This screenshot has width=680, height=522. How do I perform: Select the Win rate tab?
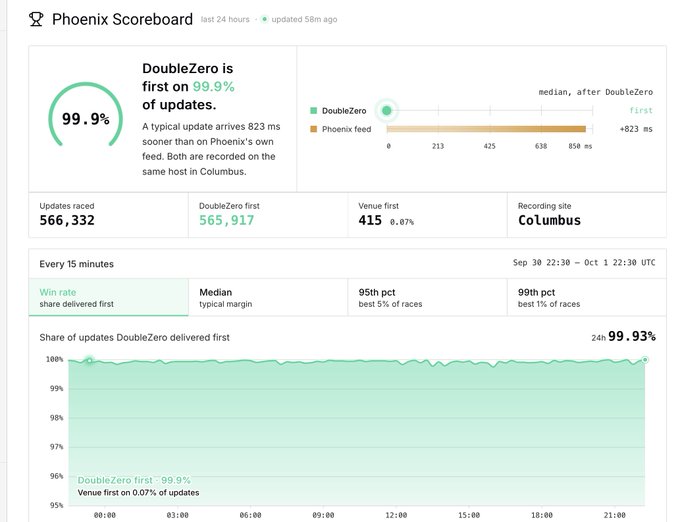point(108,297)
